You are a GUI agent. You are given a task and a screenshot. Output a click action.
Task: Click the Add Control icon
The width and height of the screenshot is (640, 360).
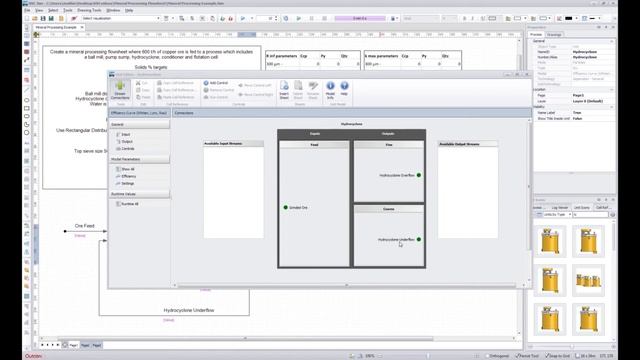click(x=206, y=83)
